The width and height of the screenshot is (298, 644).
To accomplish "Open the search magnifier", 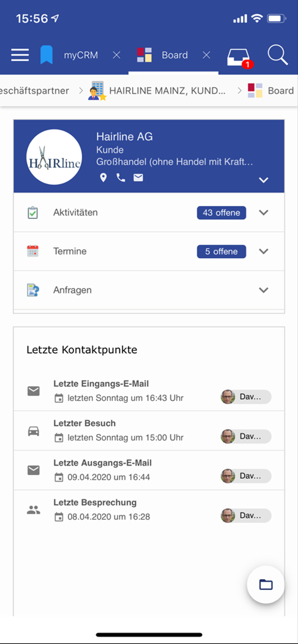I will [277, 55].
